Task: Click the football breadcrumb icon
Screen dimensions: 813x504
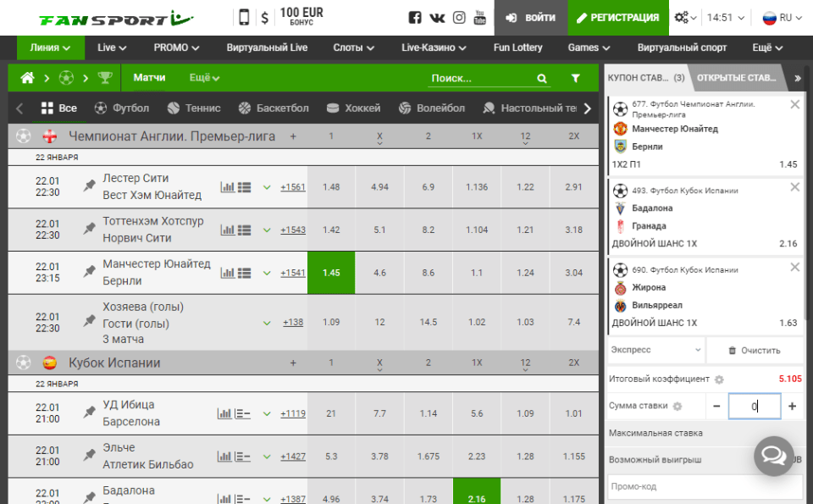Action: point(66,78)
